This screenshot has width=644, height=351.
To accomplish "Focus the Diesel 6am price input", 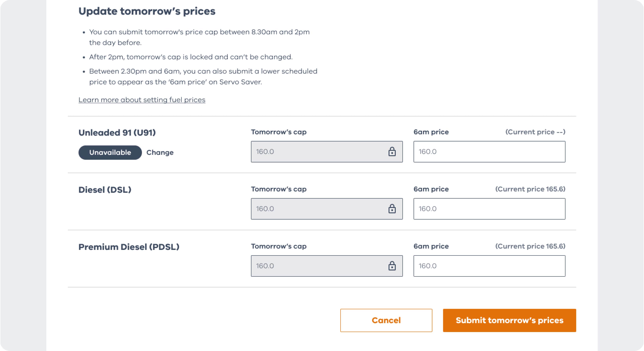I will click(x=489, y=209).
